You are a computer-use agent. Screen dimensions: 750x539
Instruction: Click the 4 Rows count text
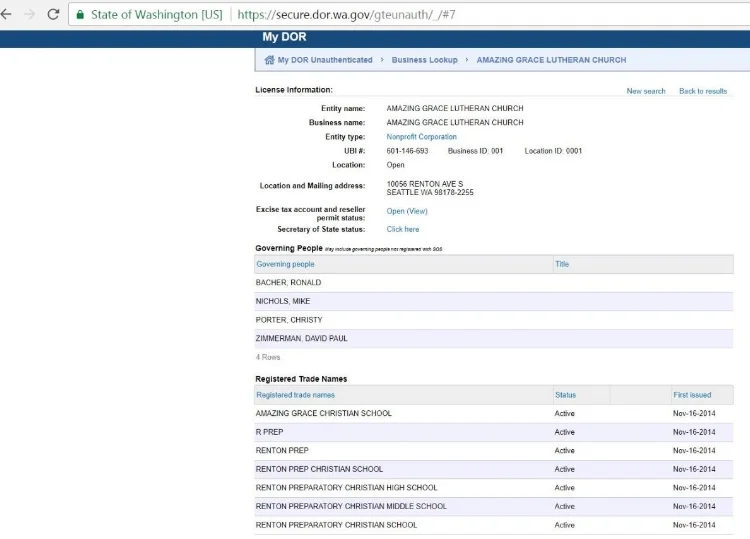click(x=268, y=357)
